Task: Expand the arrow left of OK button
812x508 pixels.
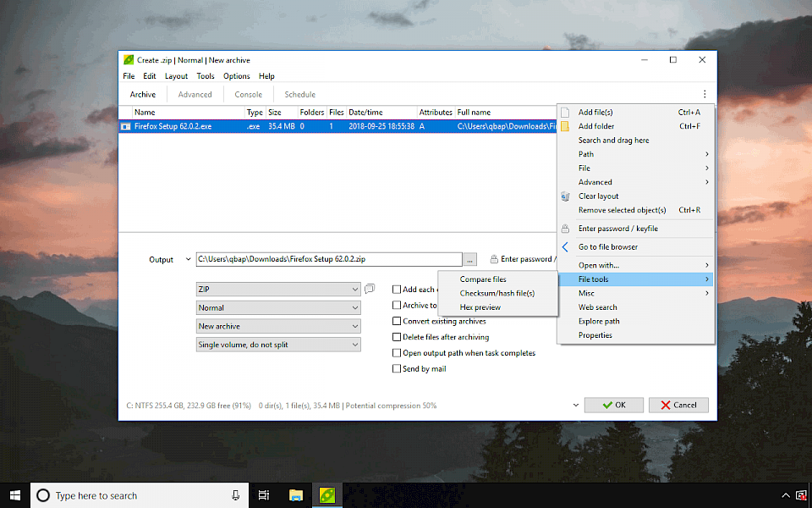Action: click(576, 405)
